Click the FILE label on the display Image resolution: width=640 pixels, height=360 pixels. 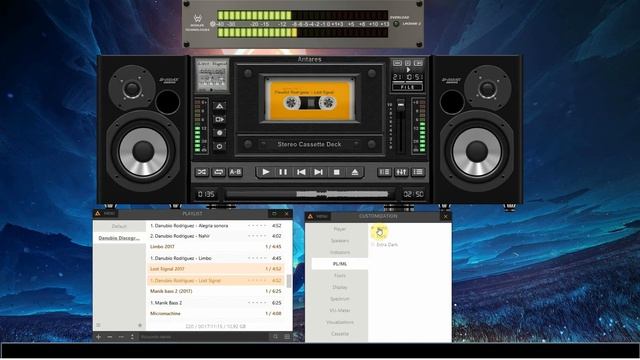tap(407, 87)
